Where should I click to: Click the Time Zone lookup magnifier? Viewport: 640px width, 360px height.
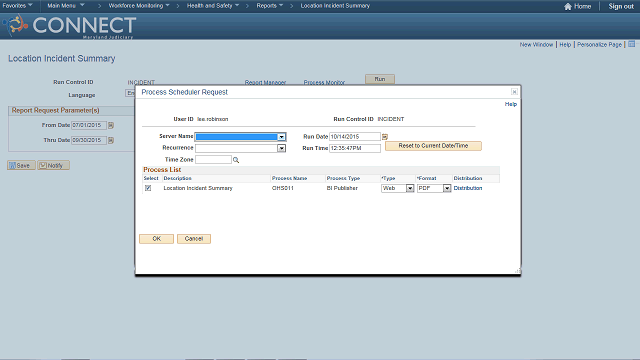(236, 160)
